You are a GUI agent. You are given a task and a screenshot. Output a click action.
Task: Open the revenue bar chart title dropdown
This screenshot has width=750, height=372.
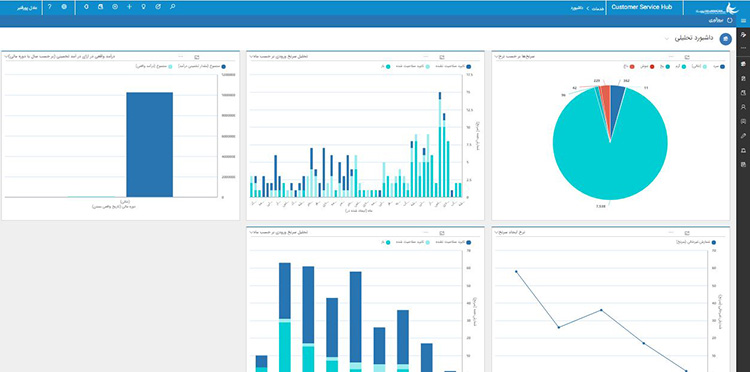[6, 56]
